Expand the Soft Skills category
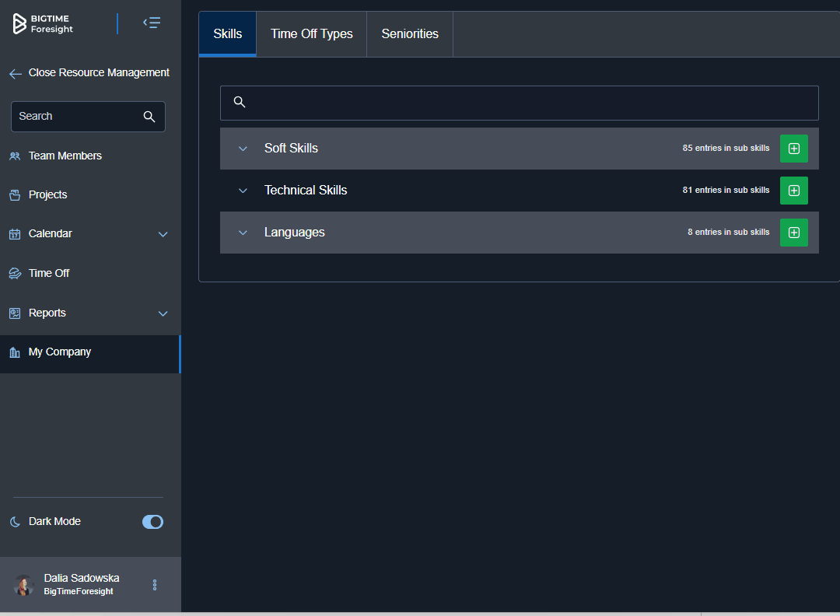The width and height of the screenshot is (840, 616). tap(242, 149)
